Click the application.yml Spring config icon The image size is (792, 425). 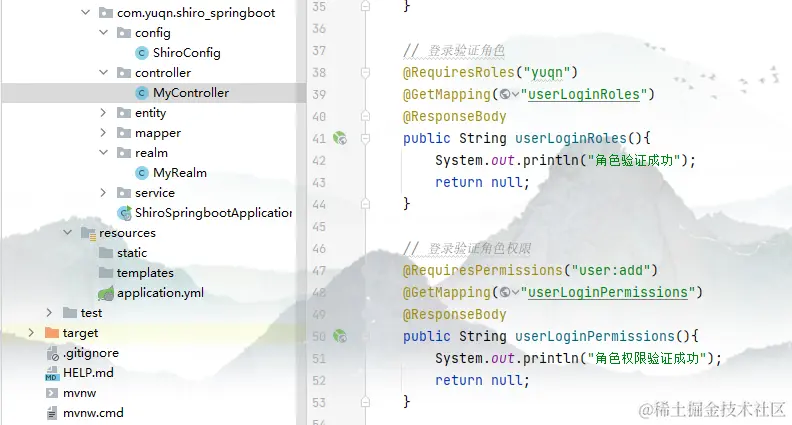106,293
